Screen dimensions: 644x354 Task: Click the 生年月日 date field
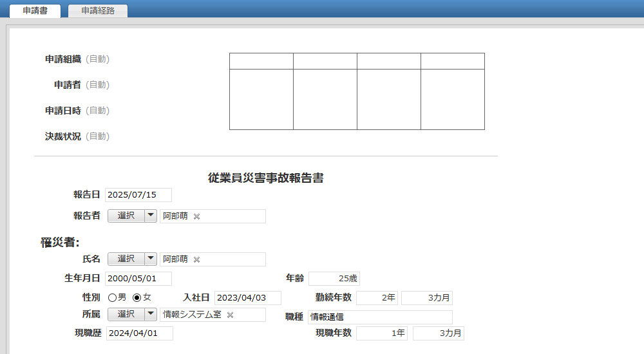coord(138,279)
